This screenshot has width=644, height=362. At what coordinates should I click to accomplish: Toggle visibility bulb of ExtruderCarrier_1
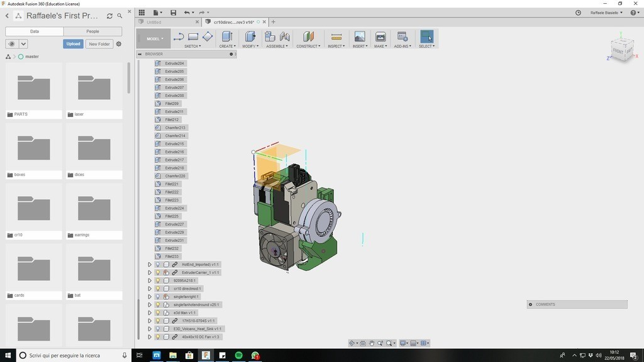[x=158, y=273]
